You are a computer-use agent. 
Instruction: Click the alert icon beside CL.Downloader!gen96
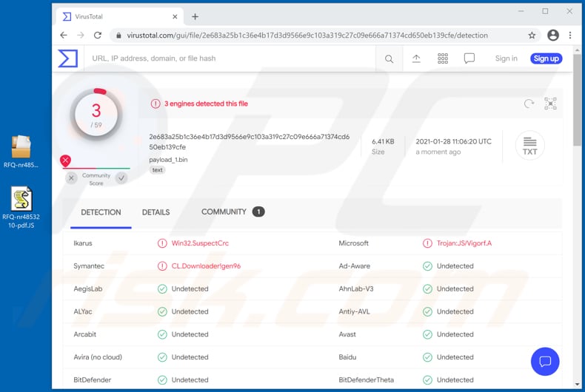click(162, 266)
